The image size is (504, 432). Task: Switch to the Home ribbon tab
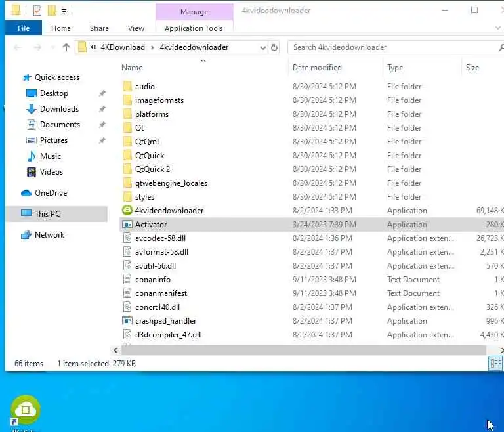(x=61, y=28)
